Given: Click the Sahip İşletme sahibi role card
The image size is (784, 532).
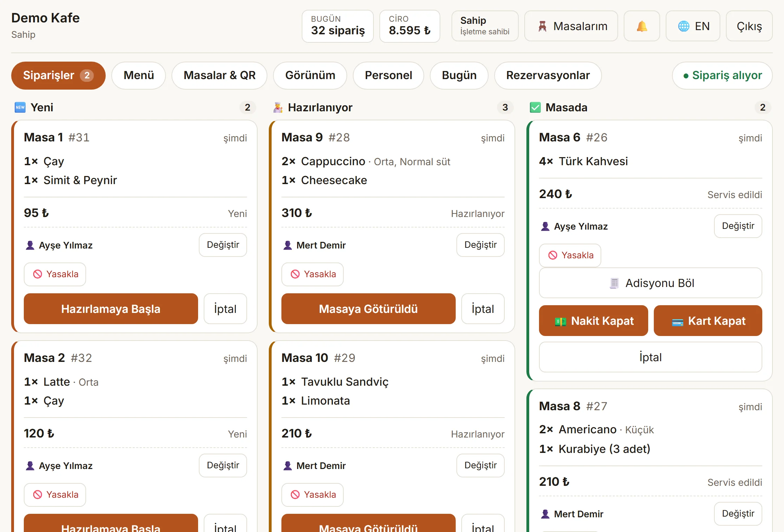Looking at the screenshot, I should click(485, 26).
